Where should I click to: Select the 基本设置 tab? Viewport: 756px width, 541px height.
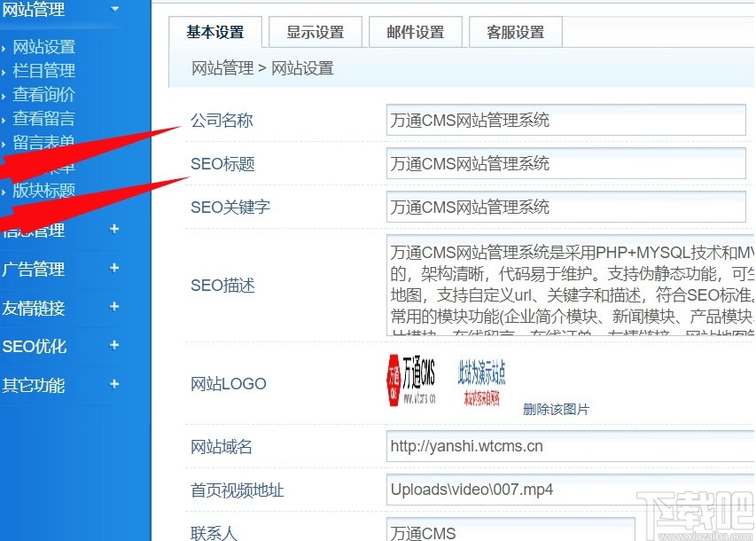(215, 31)
